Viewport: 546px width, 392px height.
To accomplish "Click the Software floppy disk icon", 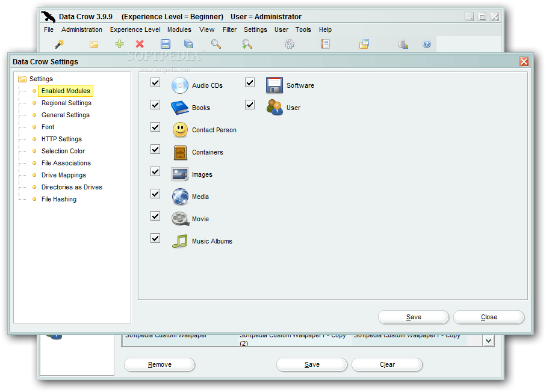I will (x=275, y=85).
